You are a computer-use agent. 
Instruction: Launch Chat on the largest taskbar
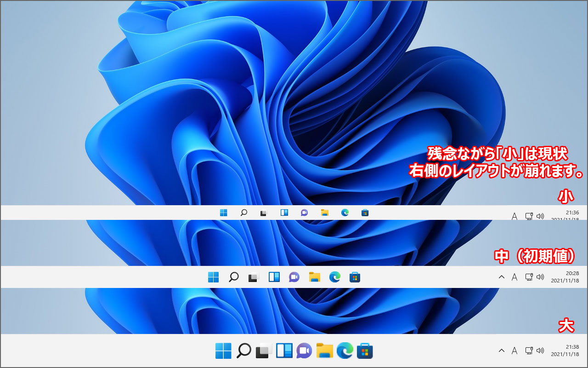[x=304, y=351]
